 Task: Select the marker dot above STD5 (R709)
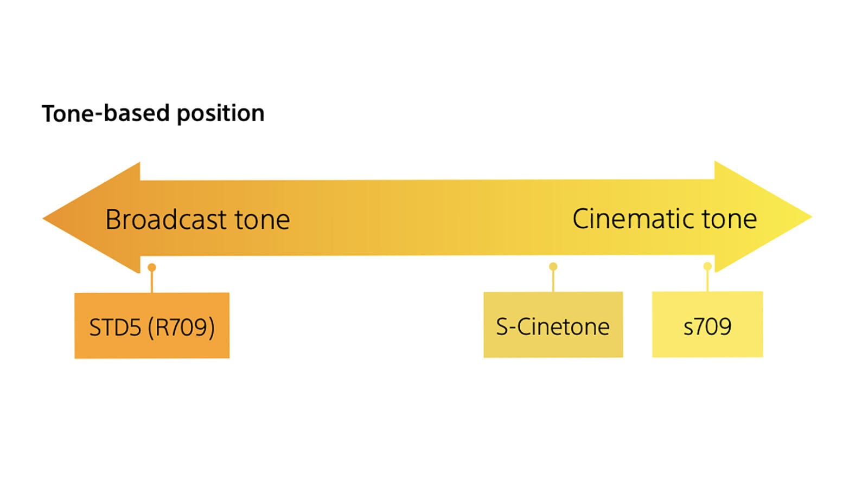coord(152,267)
